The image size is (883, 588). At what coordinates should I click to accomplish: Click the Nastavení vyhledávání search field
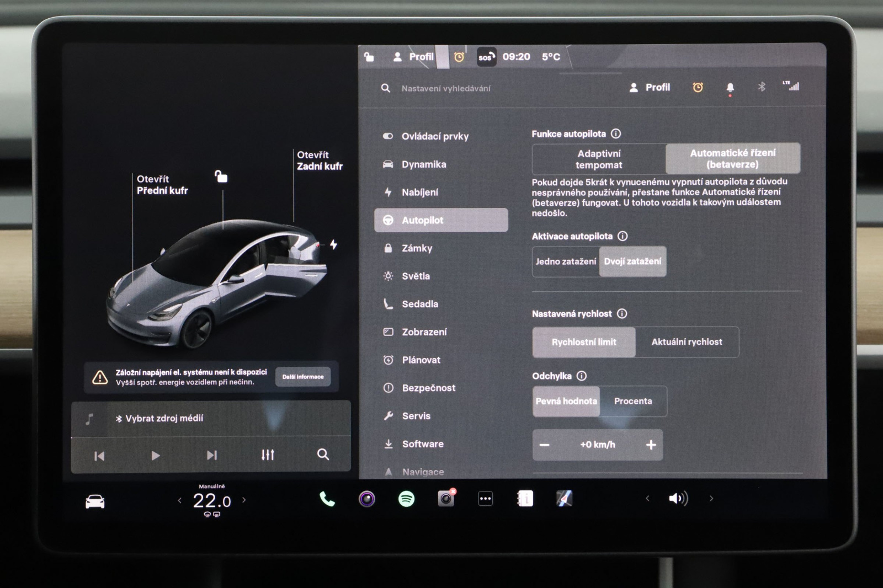point(446,88)
